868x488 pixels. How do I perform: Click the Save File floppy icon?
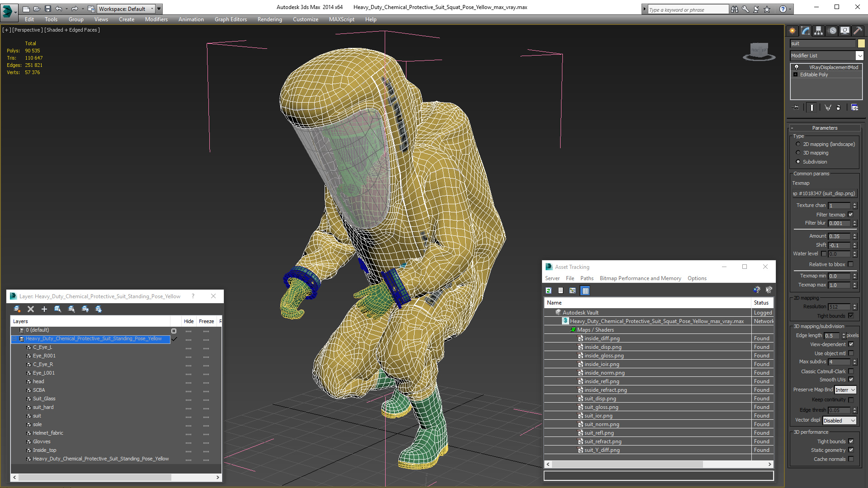(x=48, y=9)
